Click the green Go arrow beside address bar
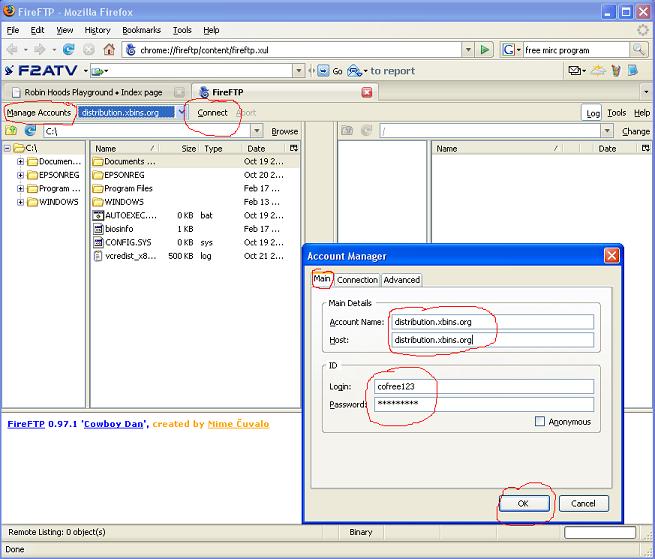The image size is (655, 559). (485, 50)
